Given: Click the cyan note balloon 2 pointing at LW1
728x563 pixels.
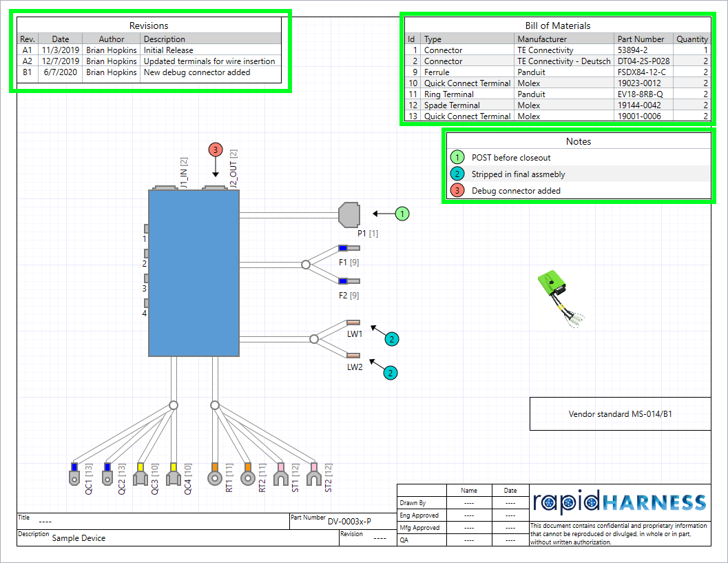Looking at the screenshot, I should point(392,339).
